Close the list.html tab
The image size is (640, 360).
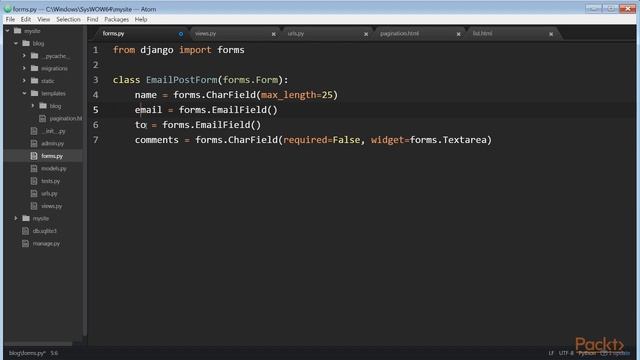coord(551,34)
